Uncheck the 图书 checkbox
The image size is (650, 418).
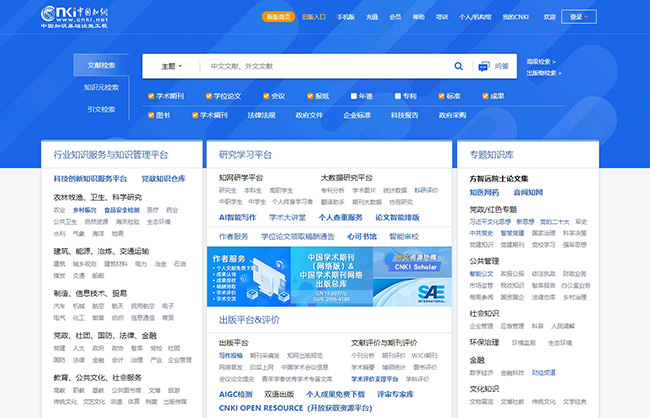tap(151, 115)
